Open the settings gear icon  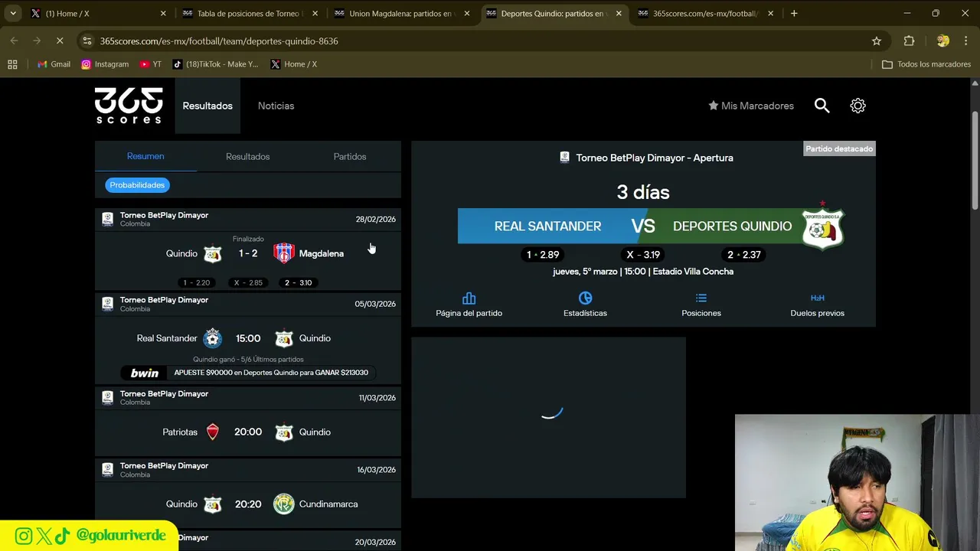857,106
